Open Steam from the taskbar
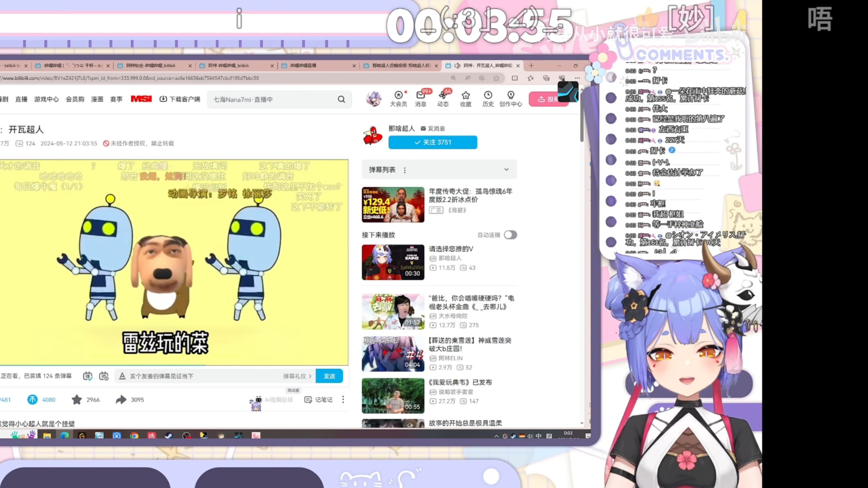This screenshot has height=488, width=868. (x=169, y=436)
